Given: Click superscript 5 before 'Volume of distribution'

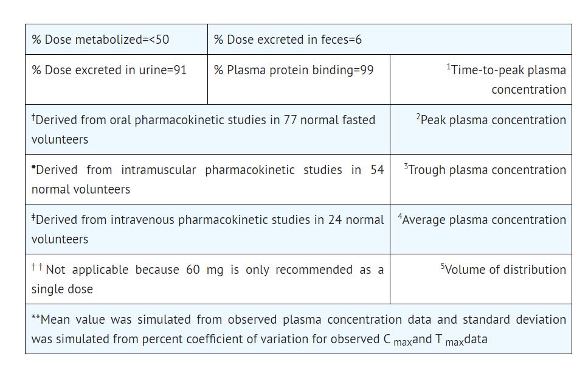Looking at the screenshot, I should (443, 266).
